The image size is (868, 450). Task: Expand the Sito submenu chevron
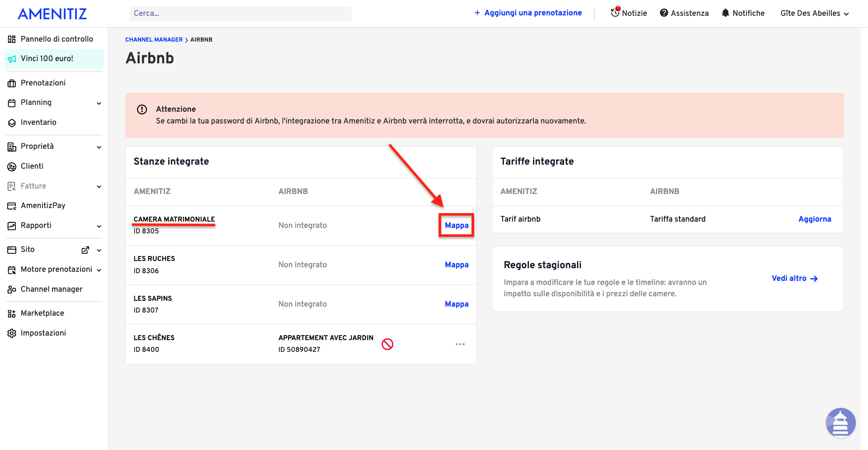click(99, 250)
